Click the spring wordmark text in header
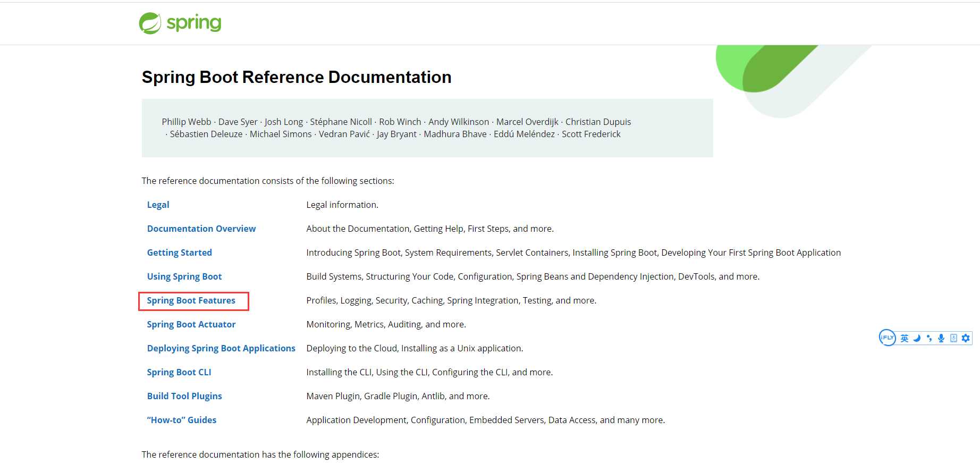The image size is (980, 463). pos(194,23)
